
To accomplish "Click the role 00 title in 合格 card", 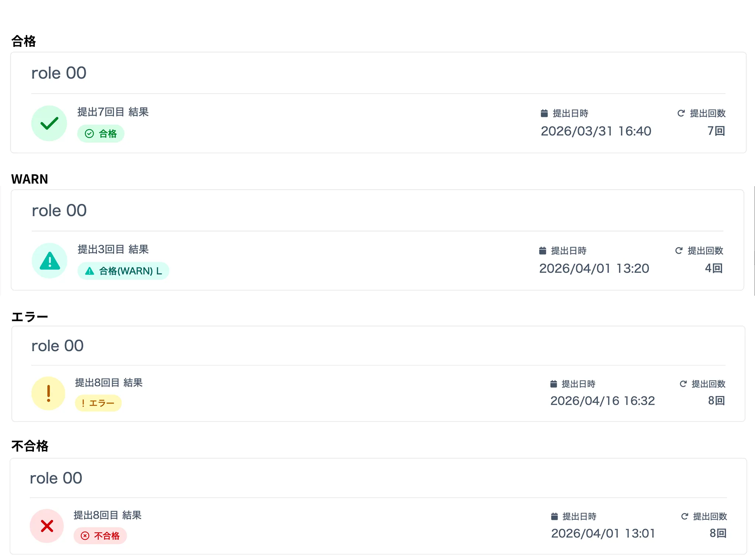I will (x=59, y=73).
